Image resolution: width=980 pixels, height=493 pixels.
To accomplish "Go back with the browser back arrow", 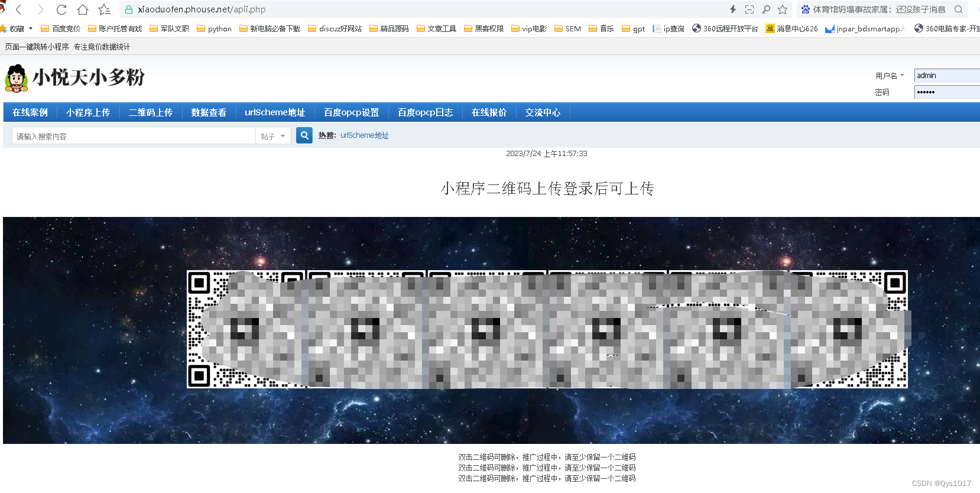I will click(x=19, y=9).
